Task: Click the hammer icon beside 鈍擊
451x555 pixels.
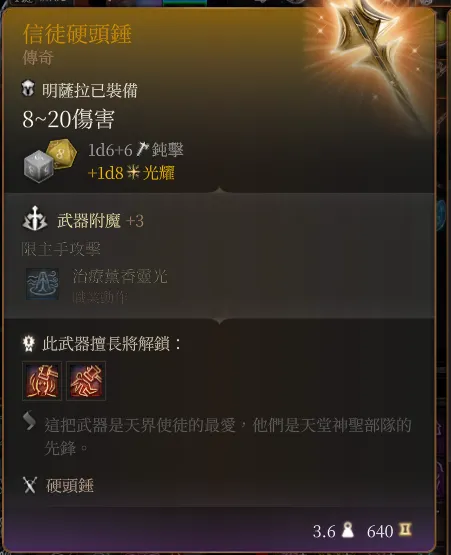Action: (x=143, y=149)
